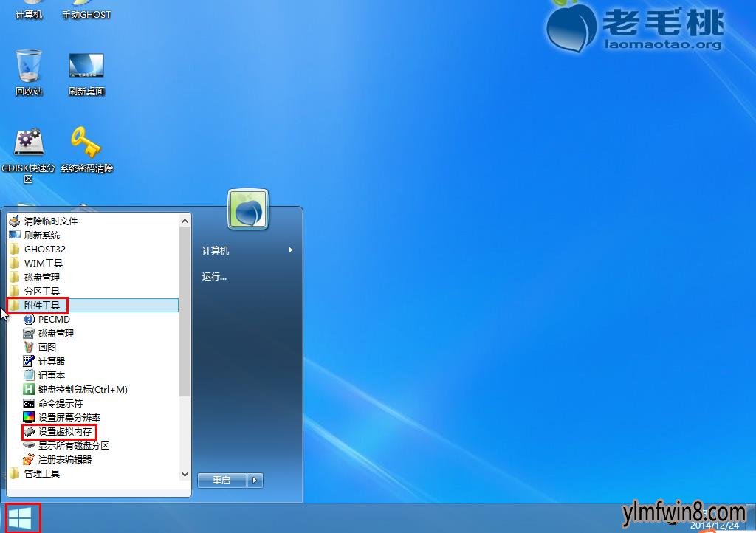756x533 pixels.
Task: Click the 重启 restart button
Action: point(224,480)
